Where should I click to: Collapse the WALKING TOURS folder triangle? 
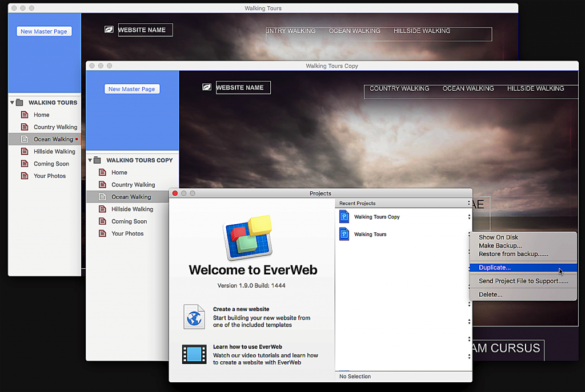coord(12,103)
